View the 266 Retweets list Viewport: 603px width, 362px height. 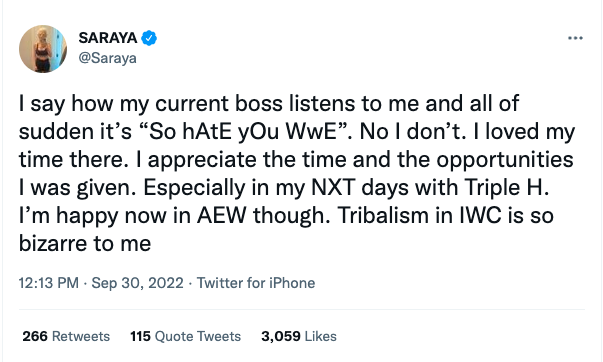click(66, 336)
